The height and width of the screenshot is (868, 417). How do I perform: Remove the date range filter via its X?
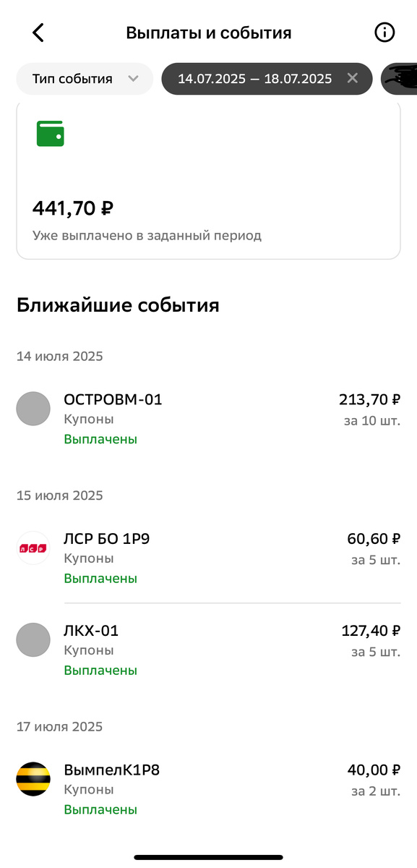[352, 78]
